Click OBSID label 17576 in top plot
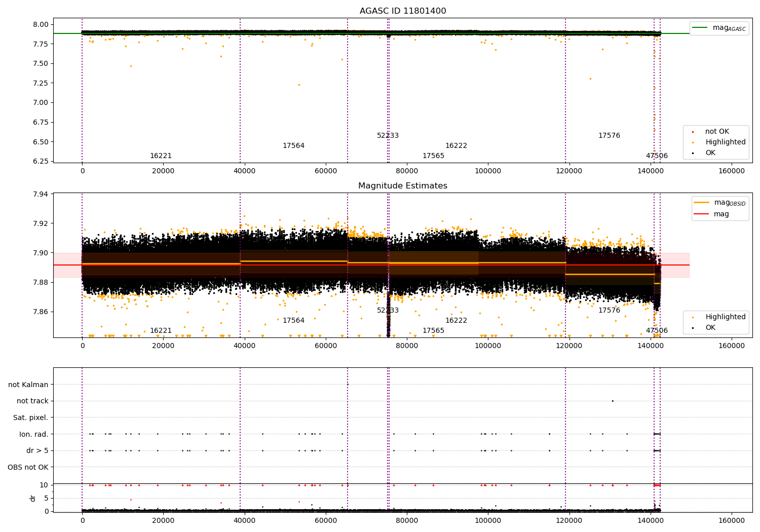This screenshot has width=760, height=532. [x=609, y=136]
